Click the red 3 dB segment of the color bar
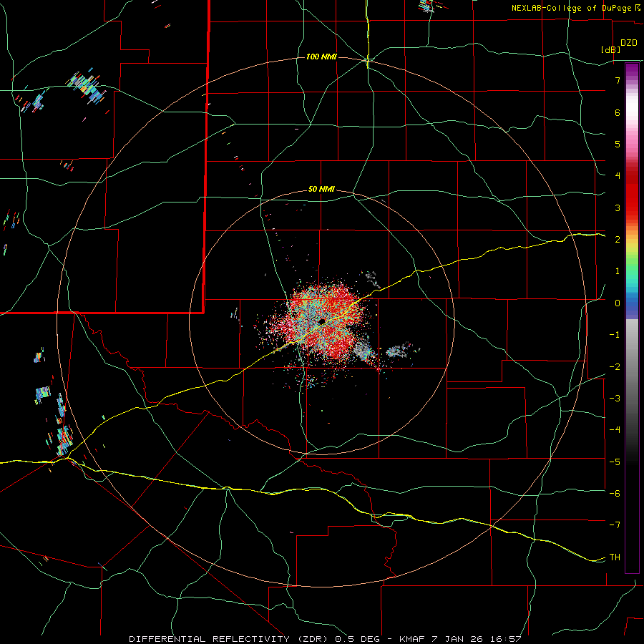The width and height of the screenshot is (644, 644). point(632,208)
